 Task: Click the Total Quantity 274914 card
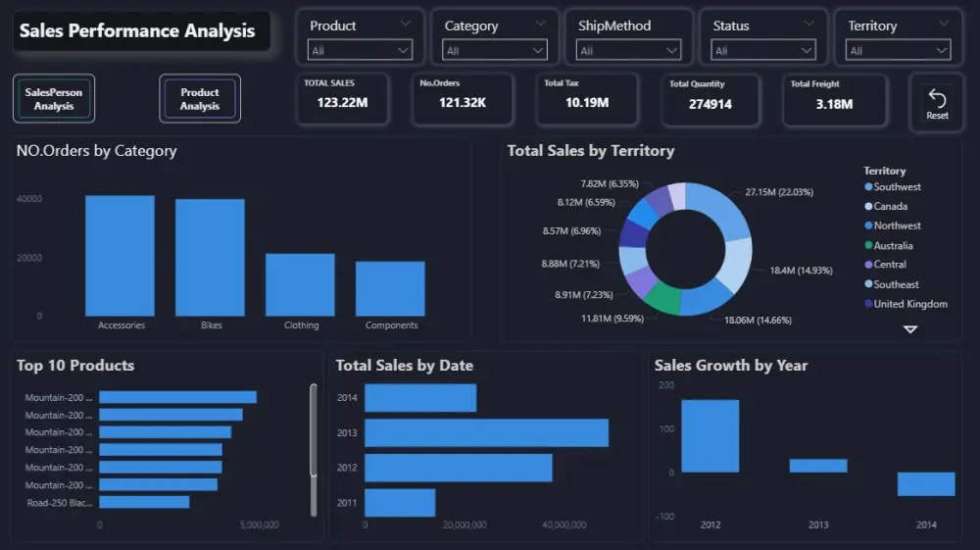tap(710, 100)
